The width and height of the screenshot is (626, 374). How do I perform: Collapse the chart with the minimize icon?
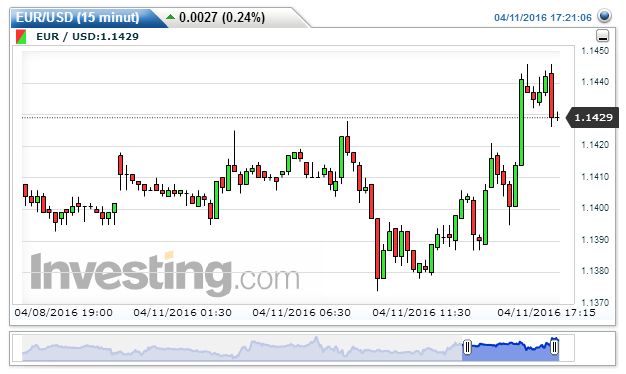(x=602, y=36)
